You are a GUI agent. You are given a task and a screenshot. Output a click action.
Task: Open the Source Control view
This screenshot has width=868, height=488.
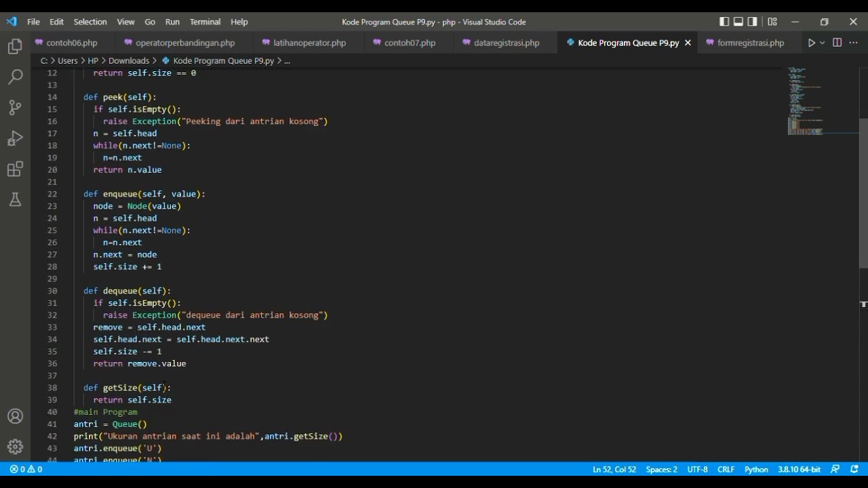15,107
